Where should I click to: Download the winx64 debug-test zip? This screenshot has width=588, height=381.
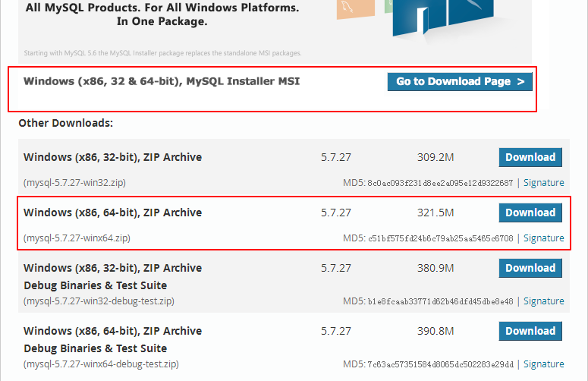[530, 331]
